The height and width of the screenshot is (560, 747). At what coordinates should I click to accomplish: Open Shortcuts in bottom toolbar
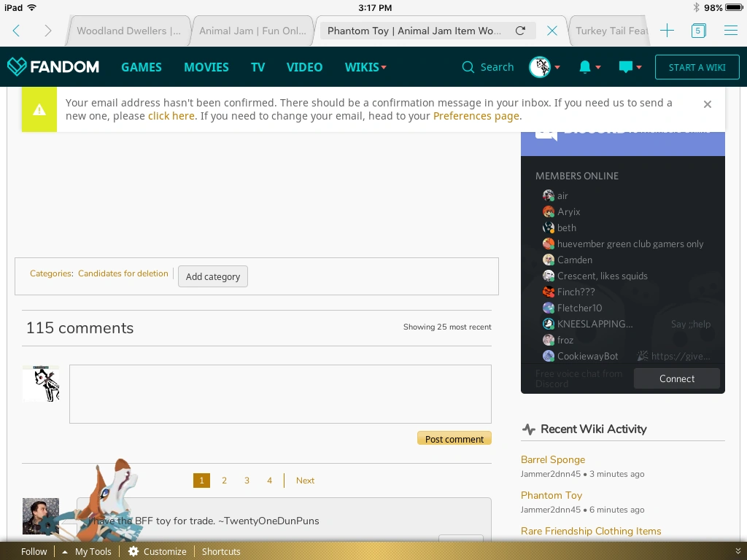pyautogui.click(x=221, y=551)
